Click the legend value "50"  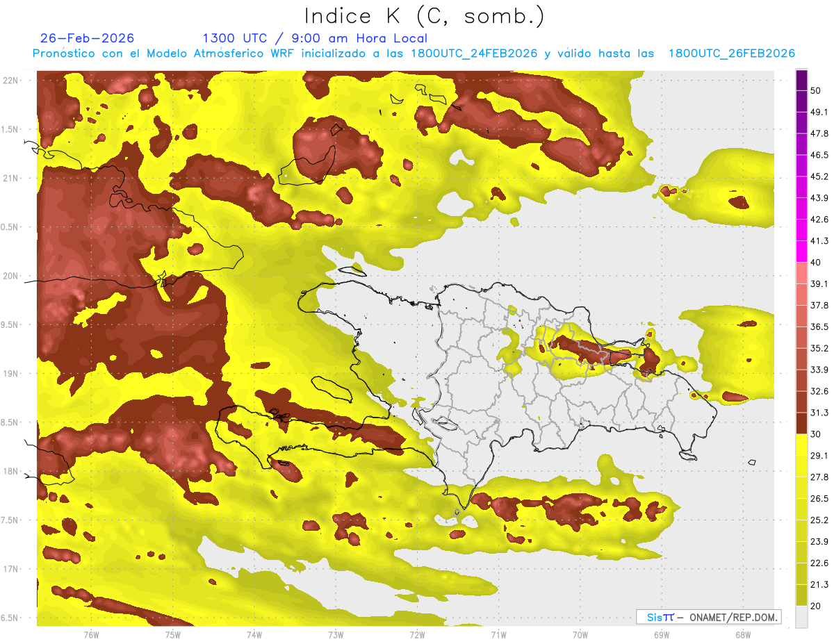click(x=816, y=90)
